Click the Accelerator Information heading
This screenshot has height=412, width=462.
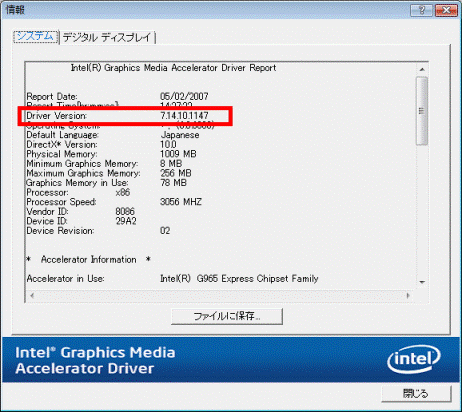(89, 260)
